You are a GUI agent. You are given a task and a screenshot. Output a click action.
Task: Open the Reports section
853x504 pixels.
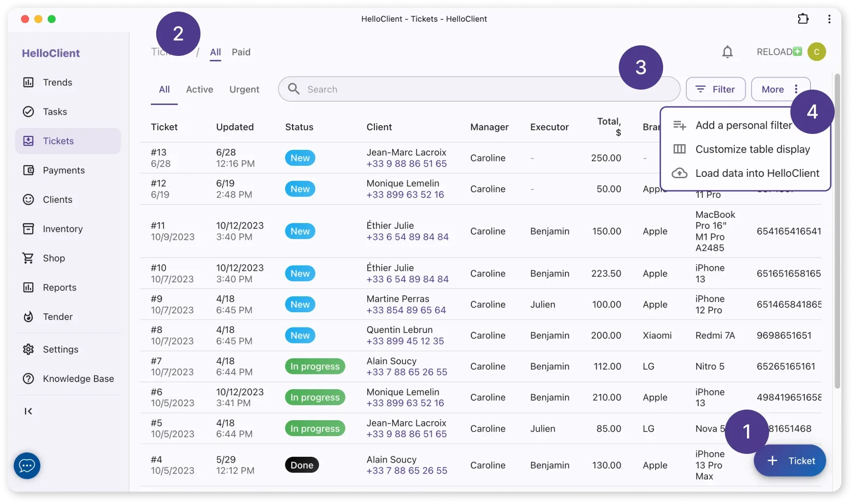point(59,287)
